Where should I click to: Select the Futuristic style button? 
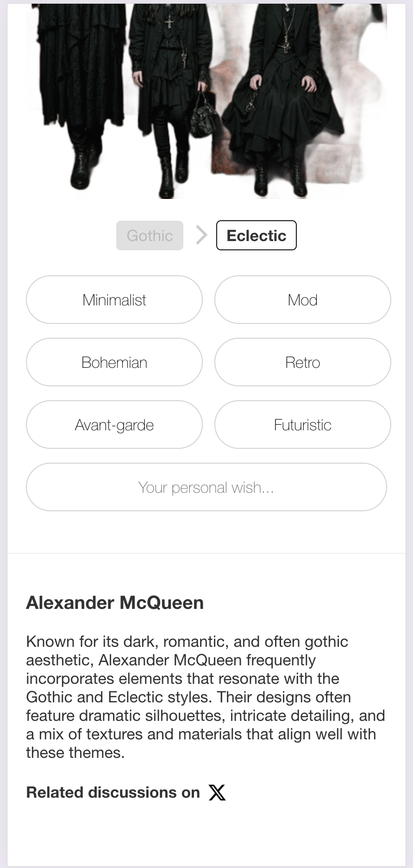303,425
